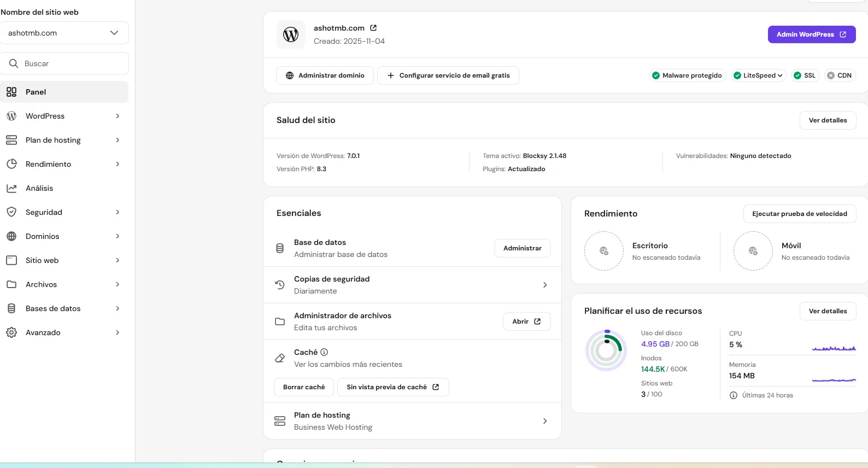Click Ver detalles in Planificar el uso de recursos

click(x=828, y=311)
